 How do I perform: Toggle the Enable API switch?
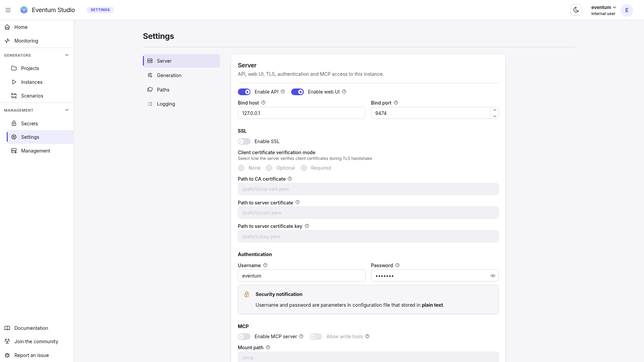pos(244,92)
